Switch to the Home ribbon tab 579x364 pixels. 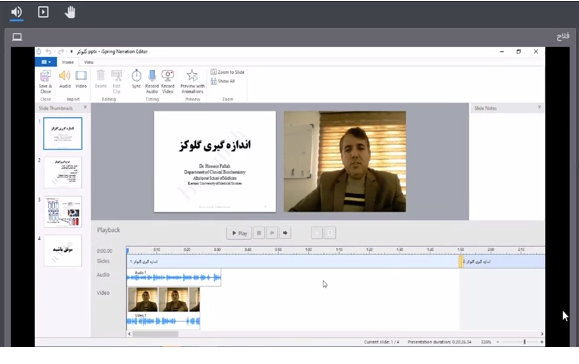coord(68,62)
